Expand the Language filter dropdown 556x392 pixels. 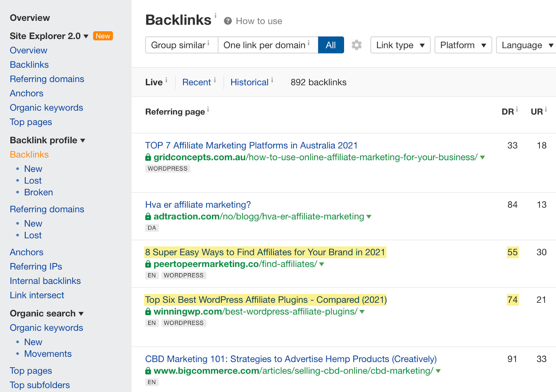(525, 45)
